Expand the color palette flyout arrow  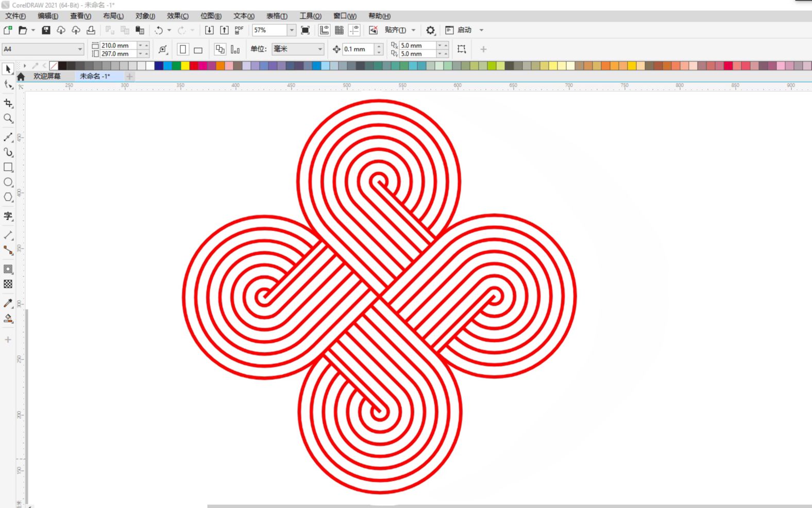24,66
